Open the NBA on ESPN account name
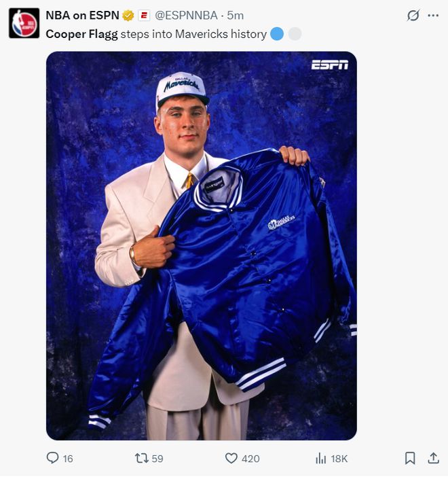 point(82,15)
